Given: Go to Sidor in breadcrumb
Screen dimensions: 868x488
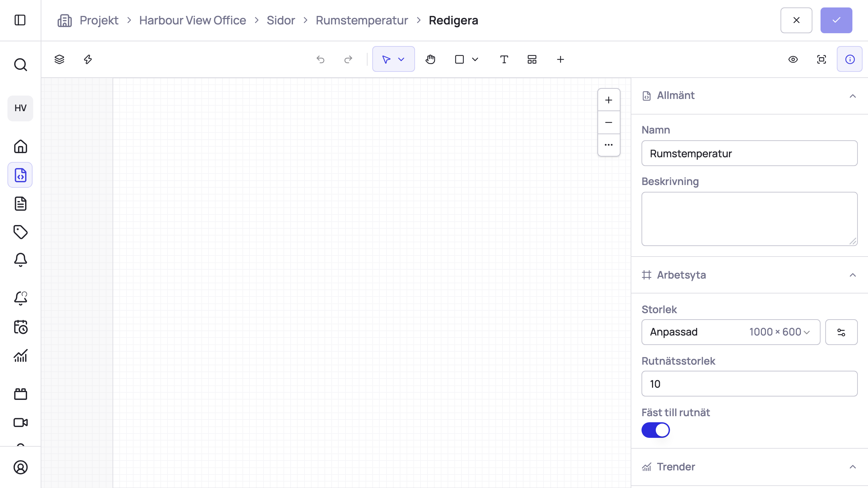Looking at the screenshot, I should click(x=281, y=20).
